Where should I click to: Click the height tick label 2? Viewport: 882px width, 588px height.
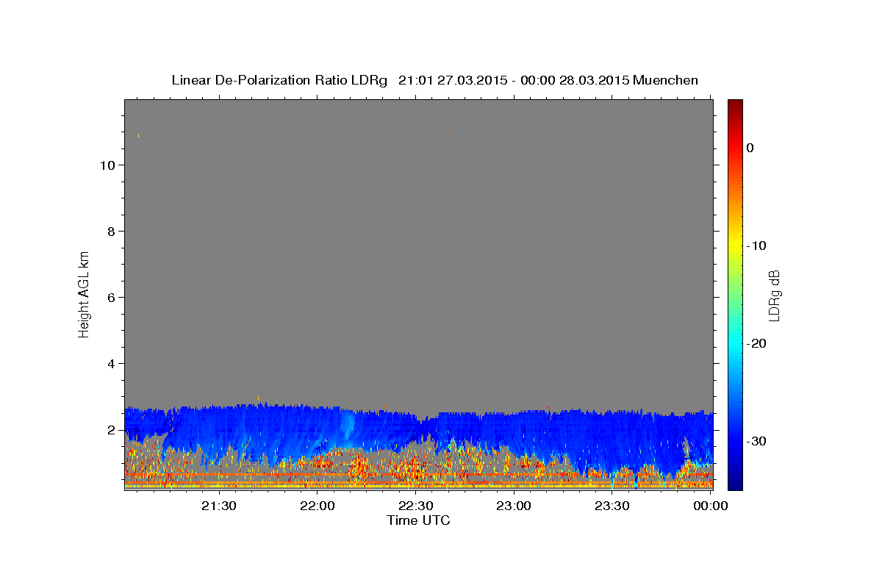[x=110, y=429]
